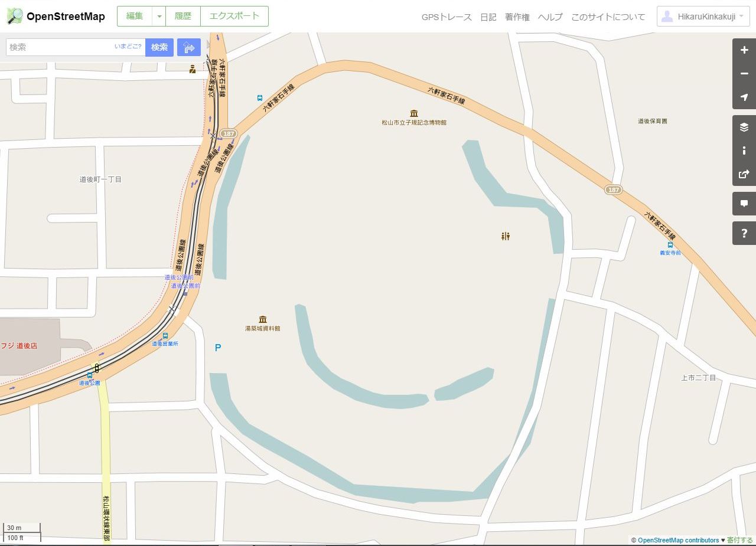756x546 pixels.
Task: Activate the query features question mark
Action: [x=744, y=233]
